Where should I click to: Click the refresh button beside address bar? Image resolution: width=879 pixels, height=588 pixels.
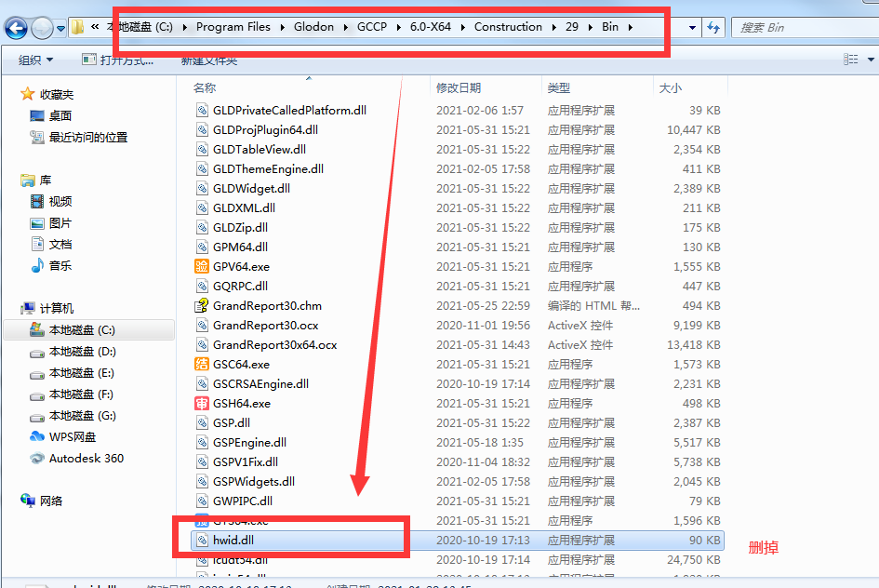(713, 28)
